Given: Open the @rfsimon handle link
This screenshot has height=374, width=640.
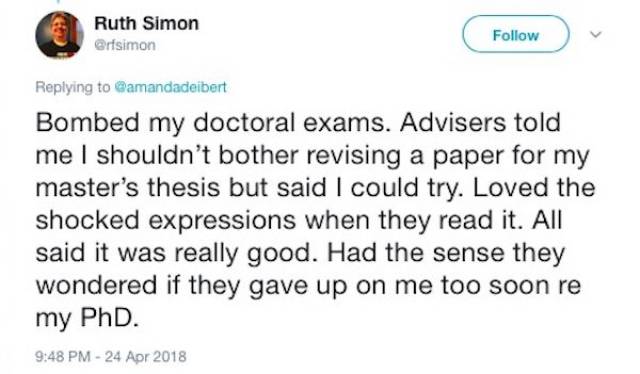Looking at the screenshot, I should [x=125, y=45].
